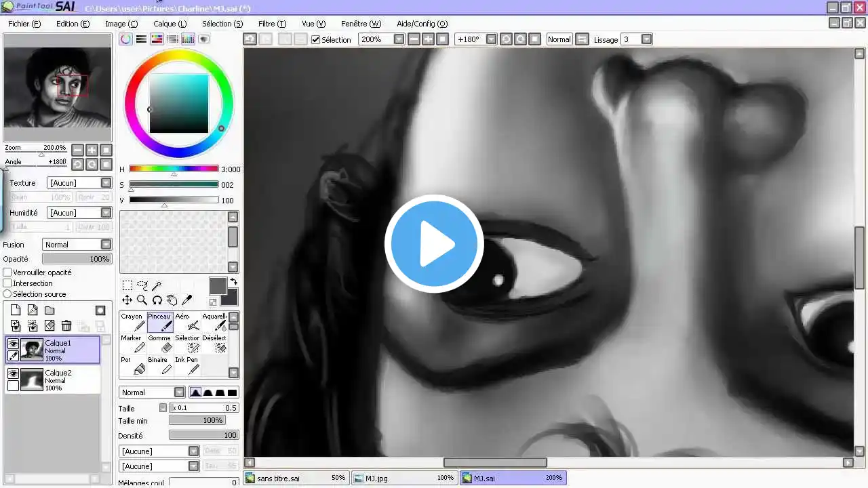
Task: Pick the magic wand tool
Action: pyautogui.click(x=157, y=285)
